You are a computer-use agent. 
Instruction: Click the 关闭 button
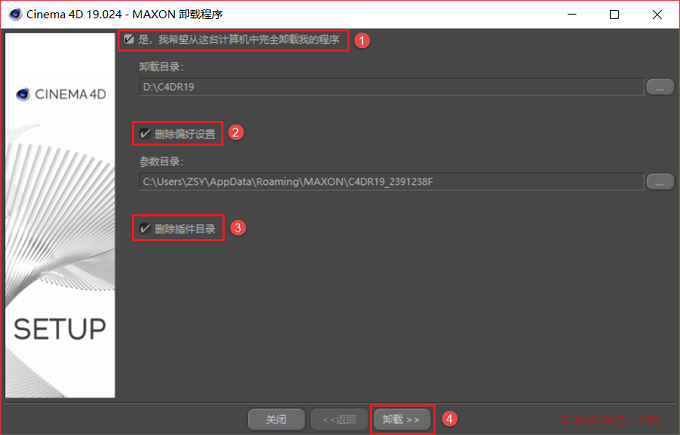click(276, 419)
